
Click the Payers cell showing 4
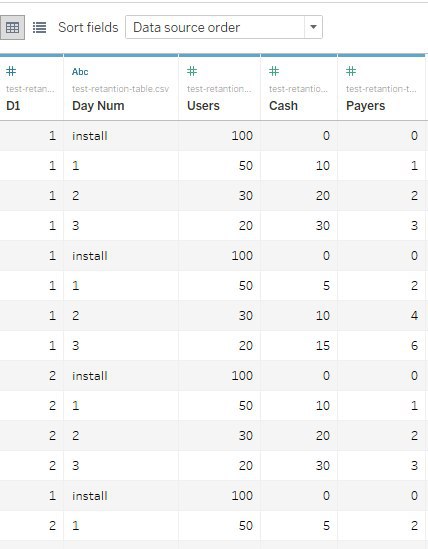pyautogui.click(x=381, y=316)
